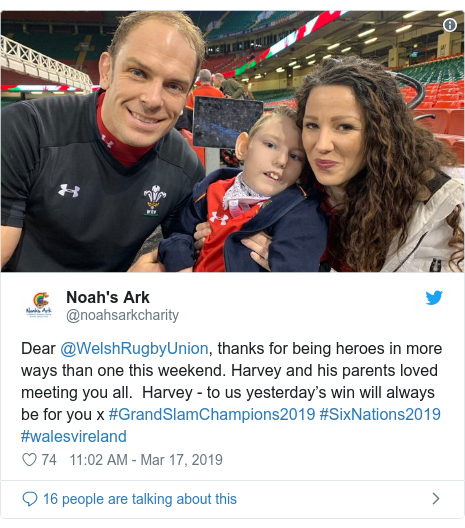Open the #GrandSlamChampions2019 hashtag
The image size is (465, 528).
(x=212, y=414)
